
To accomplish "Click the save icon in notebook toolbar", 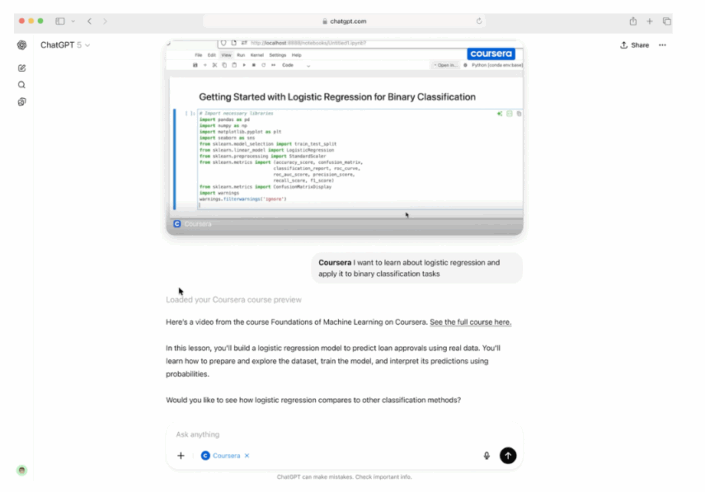I will tap(195, 65).
